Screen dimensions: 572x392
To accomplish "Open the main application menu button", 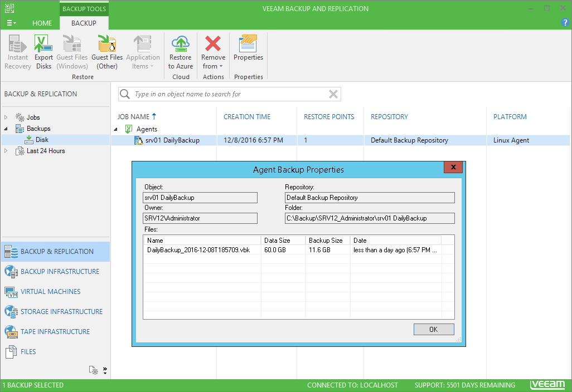I will coord(11,23).
